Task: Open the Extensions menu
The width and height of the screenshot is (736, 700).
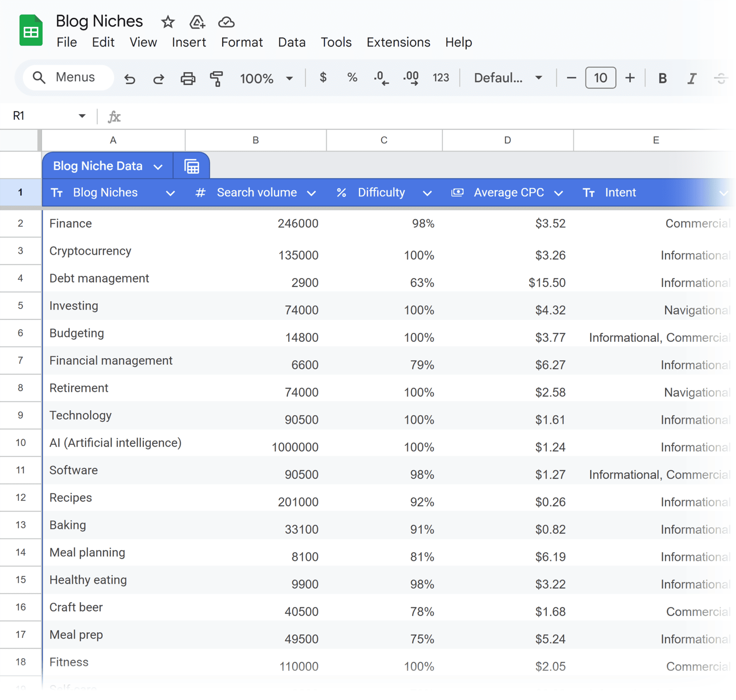Action: coord(398,42)
